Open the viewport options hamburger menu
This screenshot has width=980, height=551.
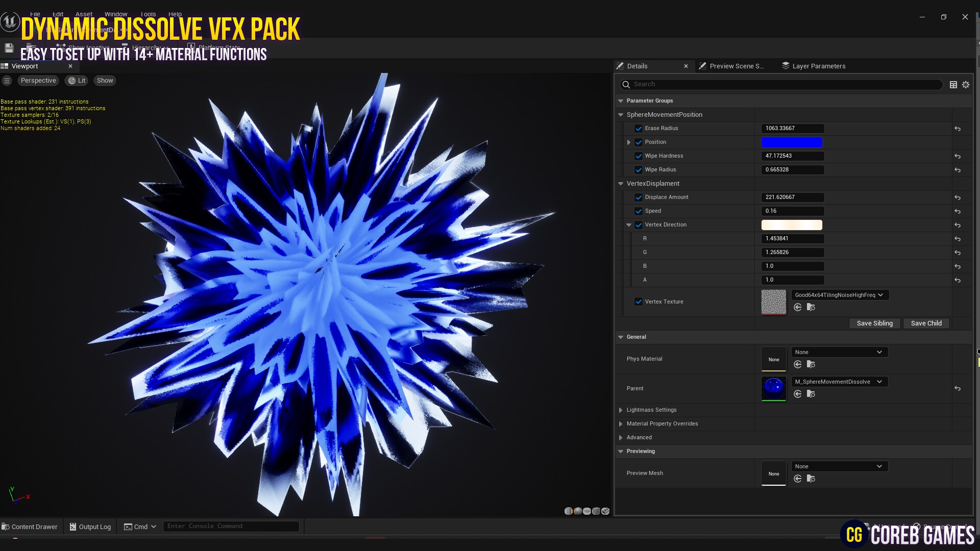7,80
